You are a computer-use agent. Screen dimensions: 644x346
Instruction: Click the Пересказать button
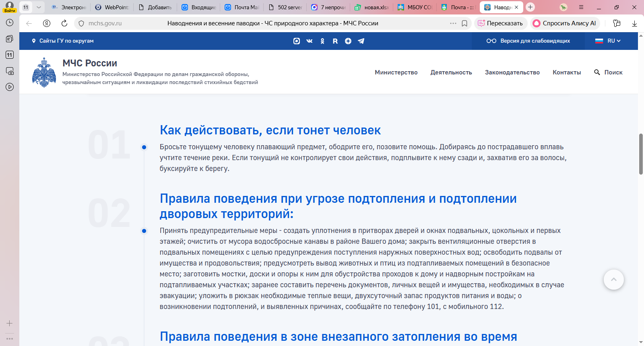coord(500,23)
